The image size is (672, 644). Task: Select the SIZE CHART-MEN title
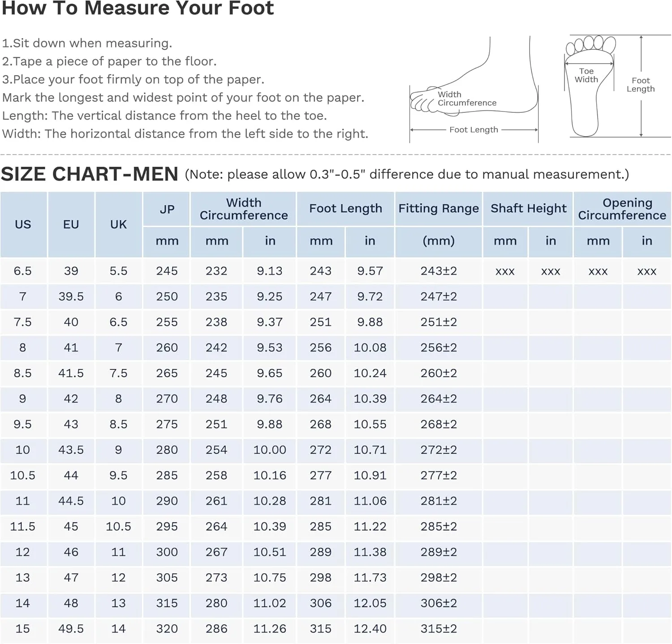coord(90,174)
